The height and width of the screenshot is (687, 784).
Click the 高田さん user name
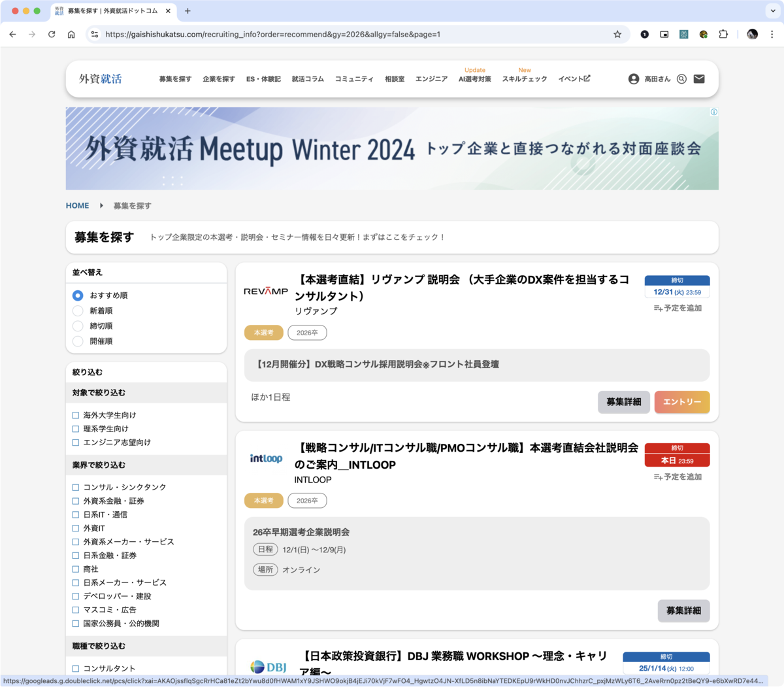coord(657,79)
